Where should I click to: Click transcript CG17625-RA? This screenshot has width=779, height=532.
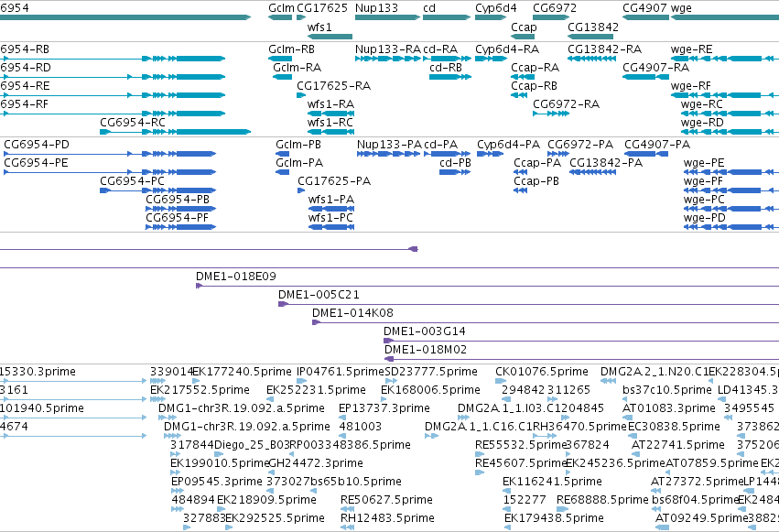(x=333, y=85)
